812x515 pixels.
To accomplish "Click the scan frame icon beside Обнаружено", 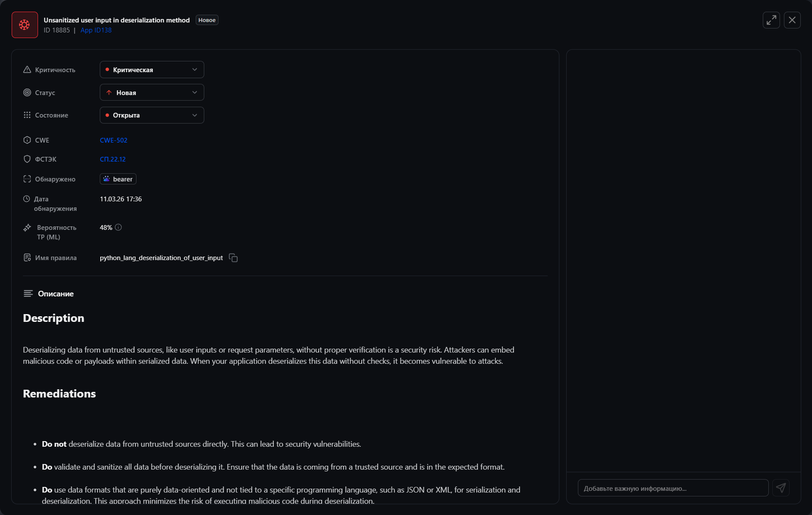I will tap(27, 179).
